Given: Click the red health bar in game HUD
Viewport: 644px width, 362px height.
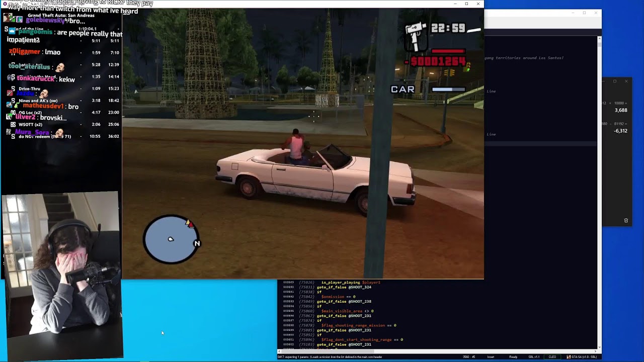Looking at the screenshot, I should [448, 51].
